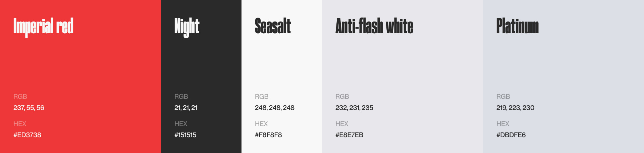Click the Anti-flash white title text
This screenshot has width=644, height=153.
[x=374, y=26]
